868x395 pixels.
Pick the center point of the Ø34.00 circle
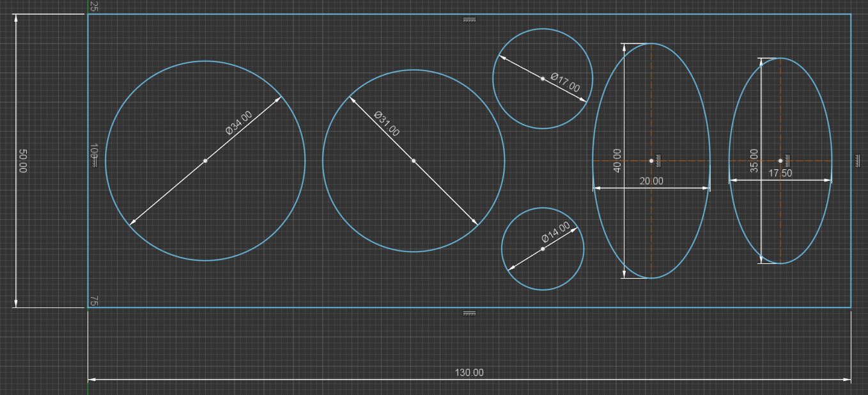[x=205, y=160]
